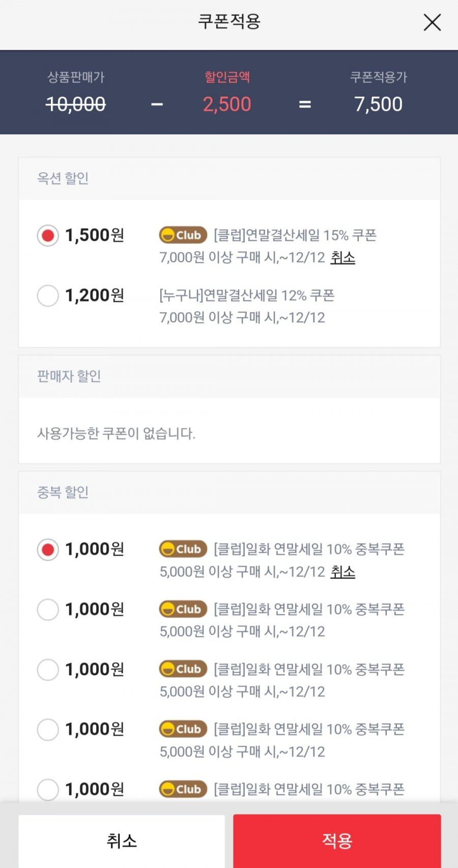Click Club badge on fourth 중복쿠폰
This screenshot has width=458, height=868.
point(183,729)
